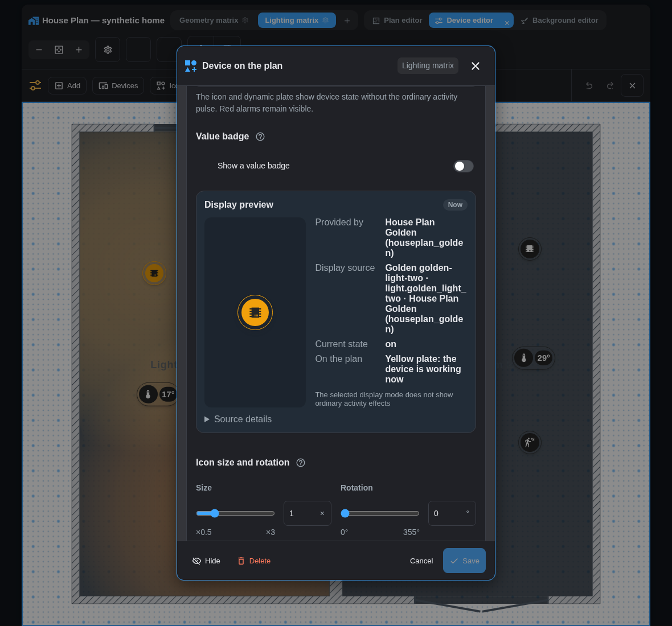Click the device-plus icon in dialog header
The image size is (672, 626).
[191, 66]
